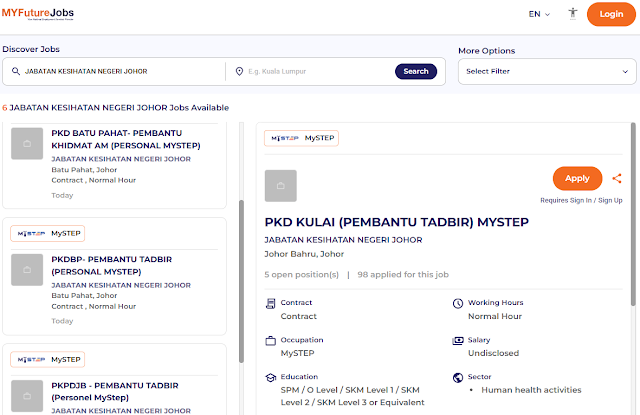Click the job list scrollbar

pyautogui.click(x=241, y=282)
